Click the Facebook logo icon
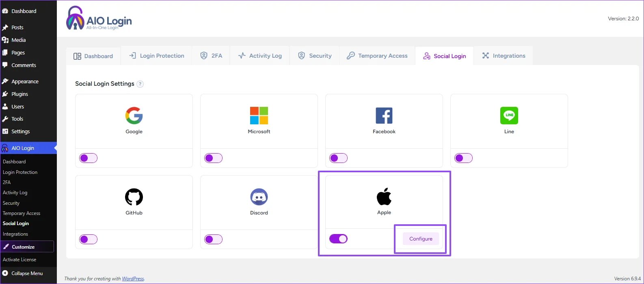The height and width of the screenshot is (284, 644). click(384, 116)
